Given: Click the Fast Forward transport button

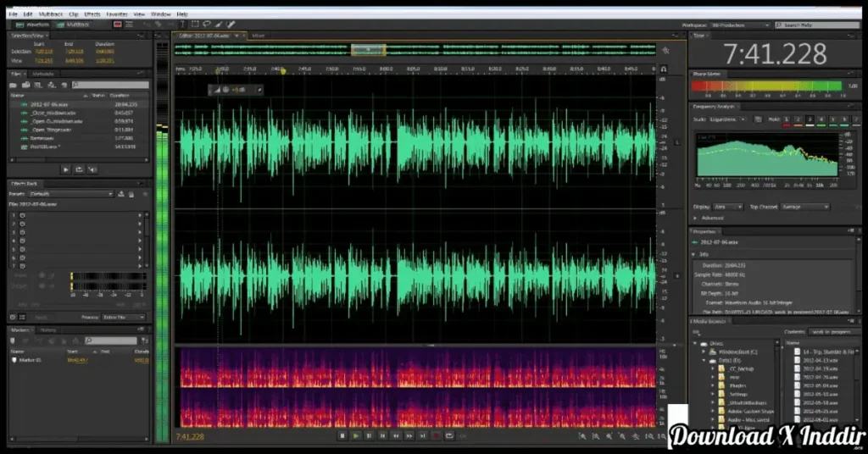Looking at the screenshot, I should [409, 436].
